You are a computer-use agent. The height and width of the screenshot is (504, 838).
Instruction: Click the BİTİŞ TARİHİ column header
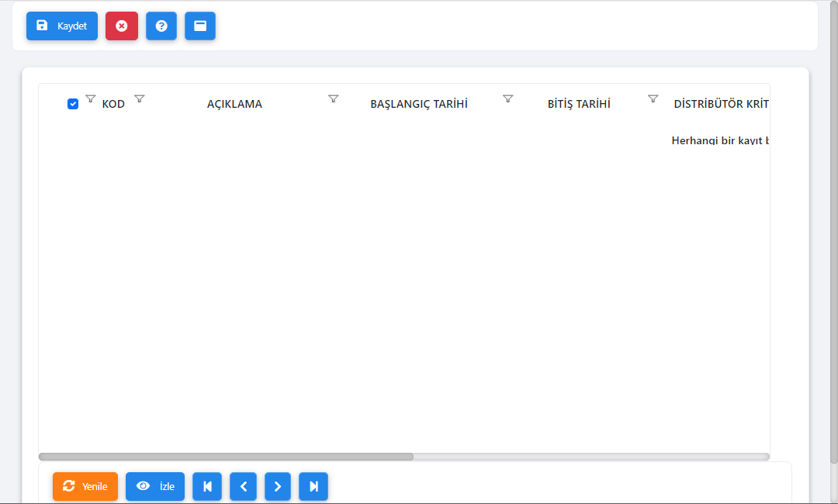tap(579, 104)
